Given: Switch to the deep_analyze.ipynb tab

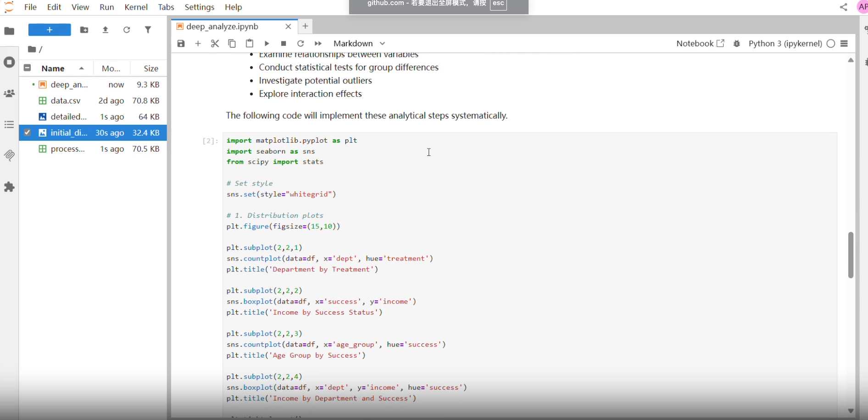Looking at the screenshot, I should pyautogui.click(x=223, y=27).
